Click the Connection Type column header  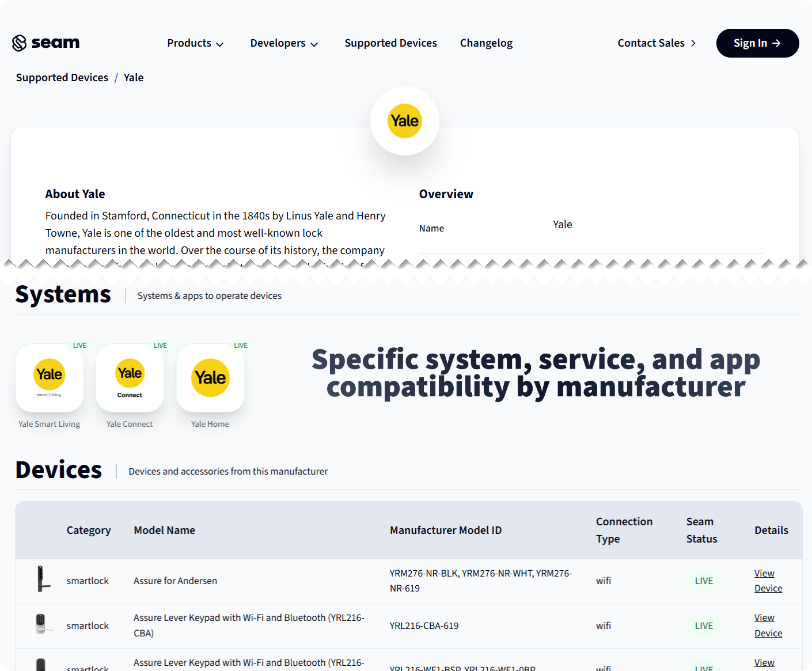point(624,530)
